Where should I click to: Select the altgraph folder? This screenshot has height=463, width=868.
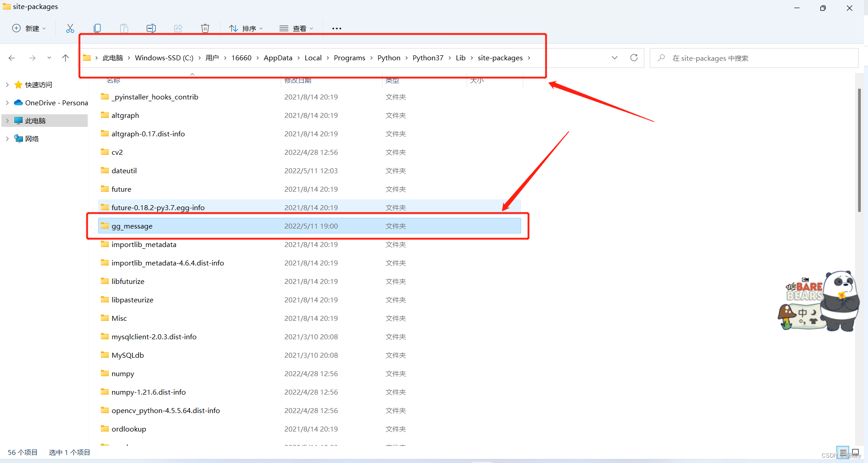[309, 115]
